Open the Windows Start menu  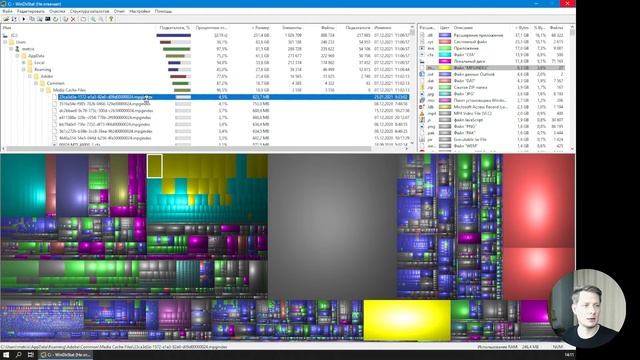point(6,355)
